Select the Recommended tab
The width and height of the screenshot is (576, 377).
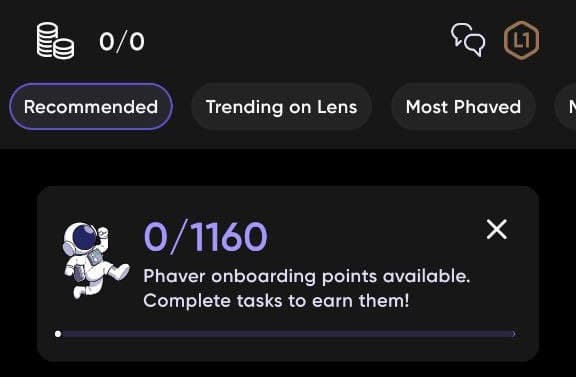coord(91,107)
